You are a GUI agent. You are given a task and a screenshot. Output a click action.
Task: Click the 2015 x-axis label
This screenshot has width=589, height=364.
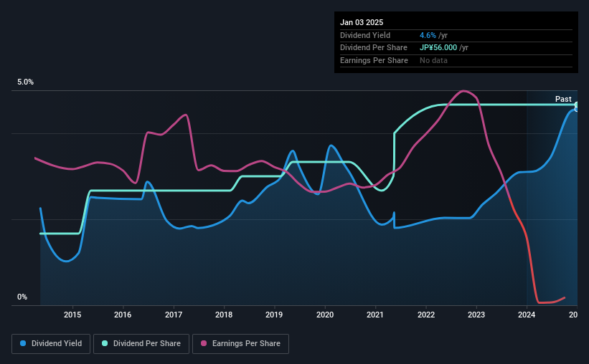tap(72, 315)
